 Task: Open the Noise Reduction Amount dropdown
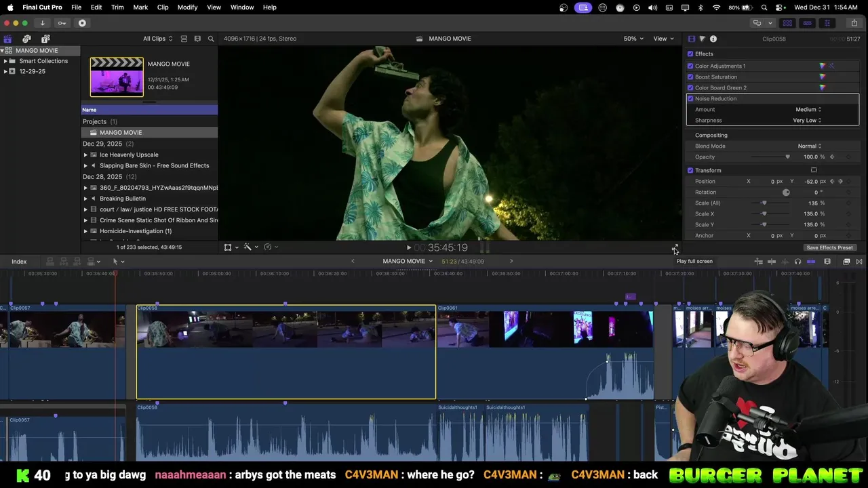pos(808,110)
